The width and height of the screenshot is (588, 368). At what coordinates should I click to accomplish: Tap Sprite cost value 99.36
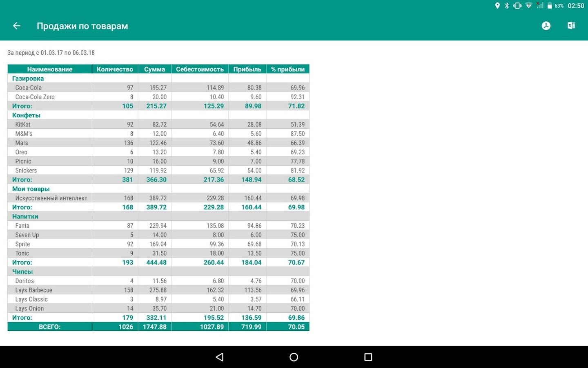coord(217,244)
